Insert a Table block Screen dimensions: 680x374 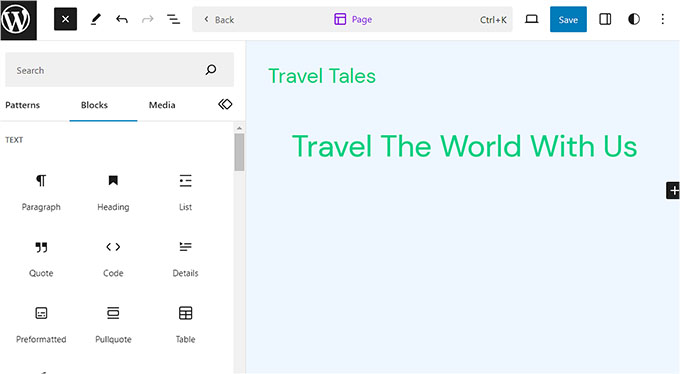(x=186, y=325)
